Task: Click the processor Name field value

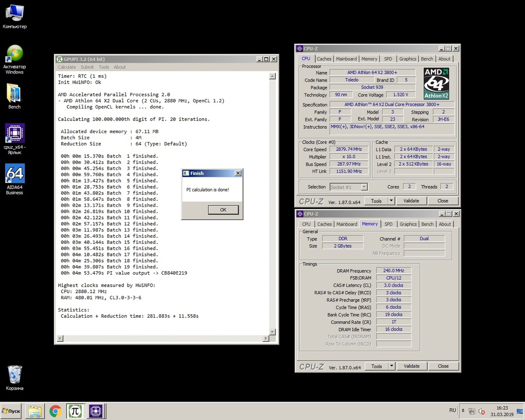Action: (373, 72)
